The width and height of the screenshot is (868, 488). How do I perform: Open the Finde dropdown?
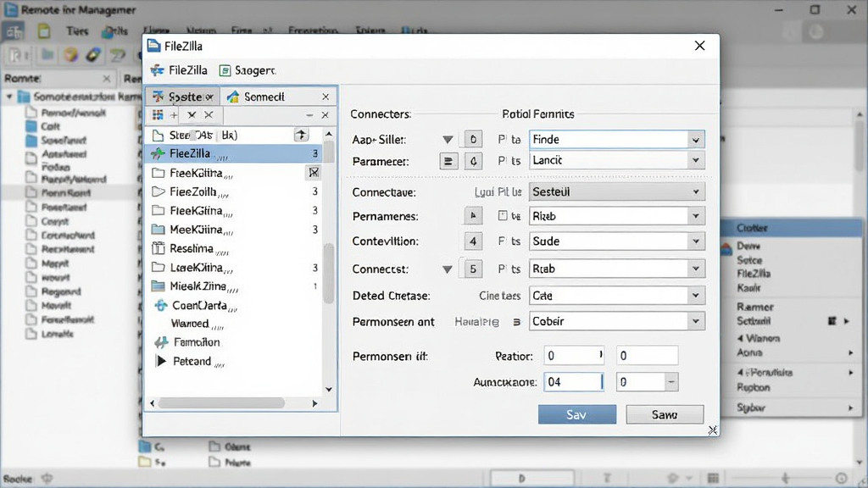617,140
